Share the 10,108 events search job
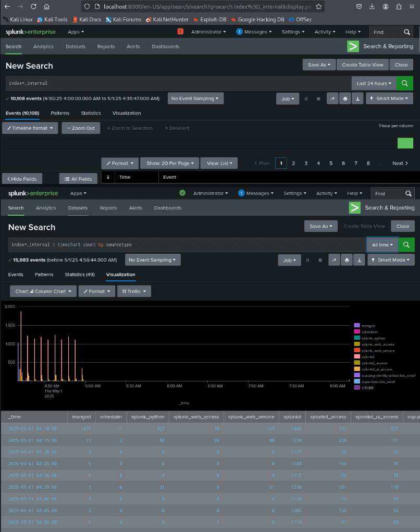Image resolution: width=420 pixels, height=532 pixels. coord(332,98)
